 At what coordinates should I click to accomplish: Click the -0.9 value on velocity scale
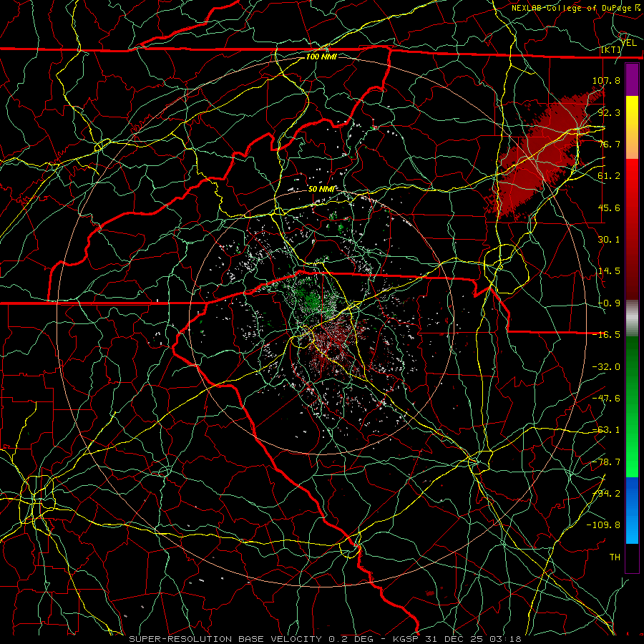(609, 303)
